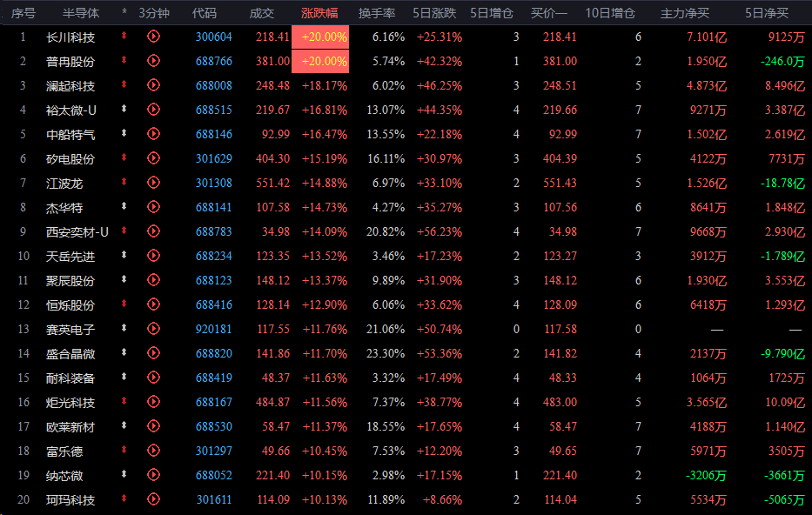
Task: Open the 3-minute play icon for 纳芯微
Action: click(x=153, y=474)
